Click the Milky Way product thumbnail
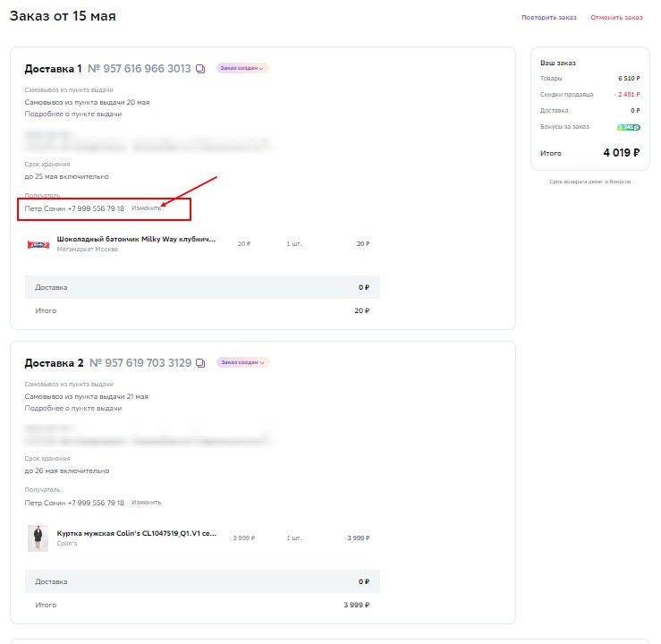Screen dimensions: 661x644 (x=38, y=243)
